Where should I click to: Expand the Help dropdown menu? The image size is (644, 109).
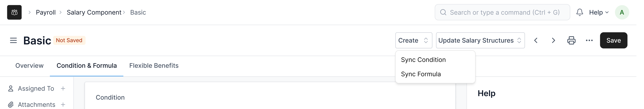pyautogui.click(x=599, y=12)
